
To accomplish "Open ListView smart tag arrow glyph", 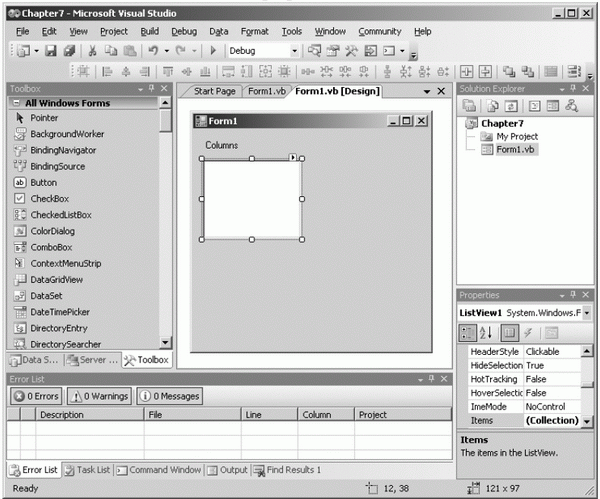I will pos(292,157).
